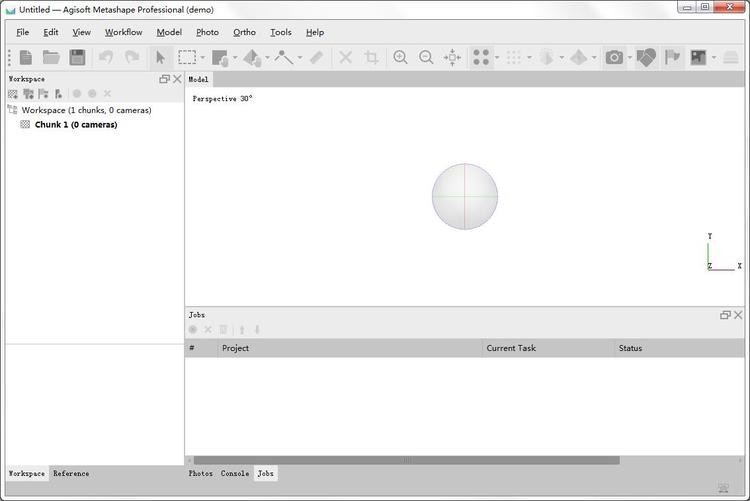Zoom in with the magnifier plus icon
The height and width of the screenshot is (501, 750).
400,57
